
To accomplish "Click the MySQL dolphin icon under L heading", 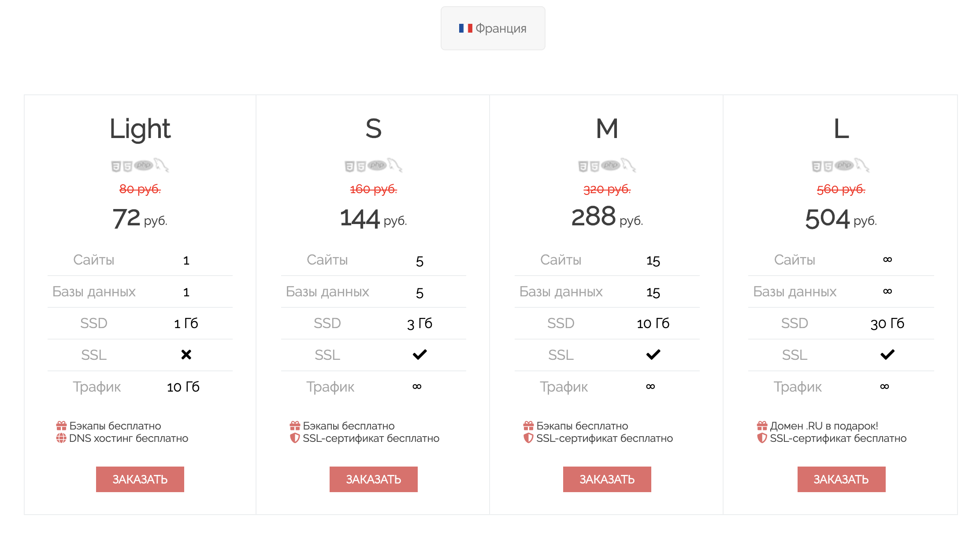I will (862, 165).
